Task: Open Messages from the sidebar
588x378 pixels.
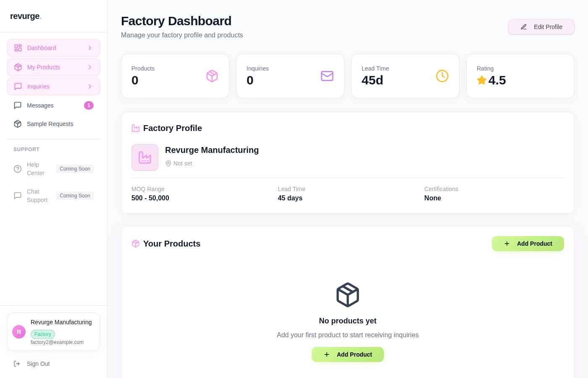Action: (x=53, y=105)
